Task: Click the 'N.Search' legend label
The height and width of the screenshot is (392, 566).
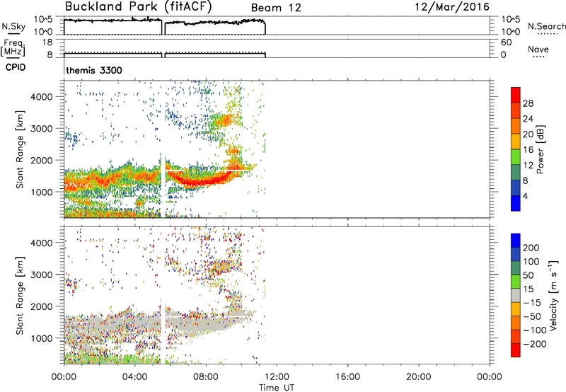Action: (x=546, y=26)
